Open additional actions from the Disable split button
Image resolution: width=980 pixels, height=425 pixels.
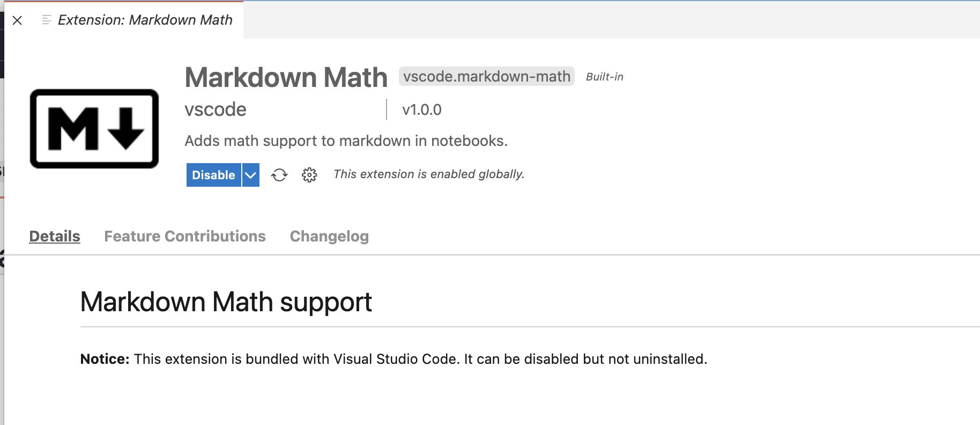pos(249,174)
